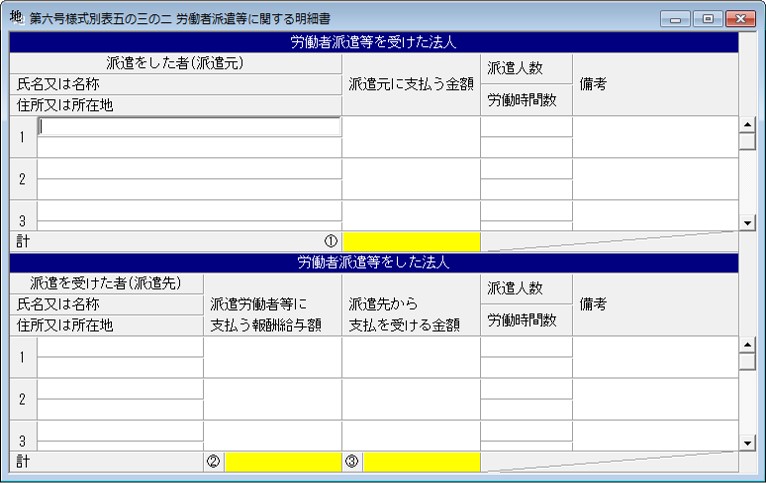Select yellow total field ③
This screenshot has height=483, width=766.
tap(422, 462)
